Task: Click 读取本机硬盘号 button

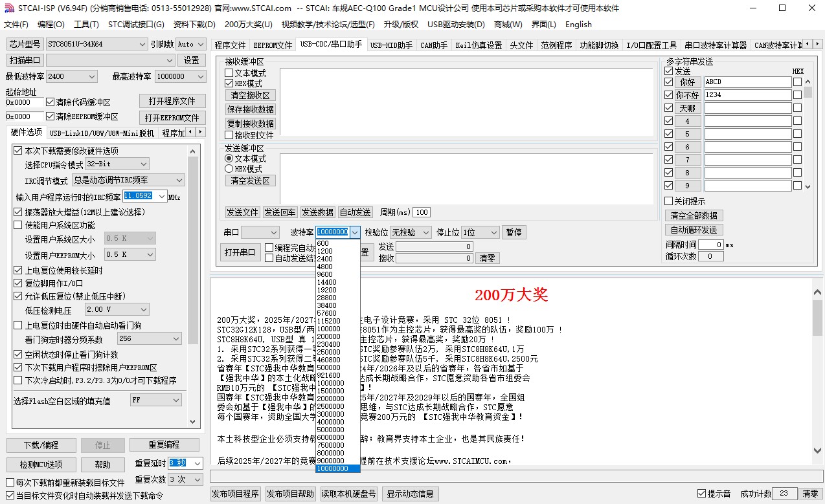Action: [x=349, y=494]
